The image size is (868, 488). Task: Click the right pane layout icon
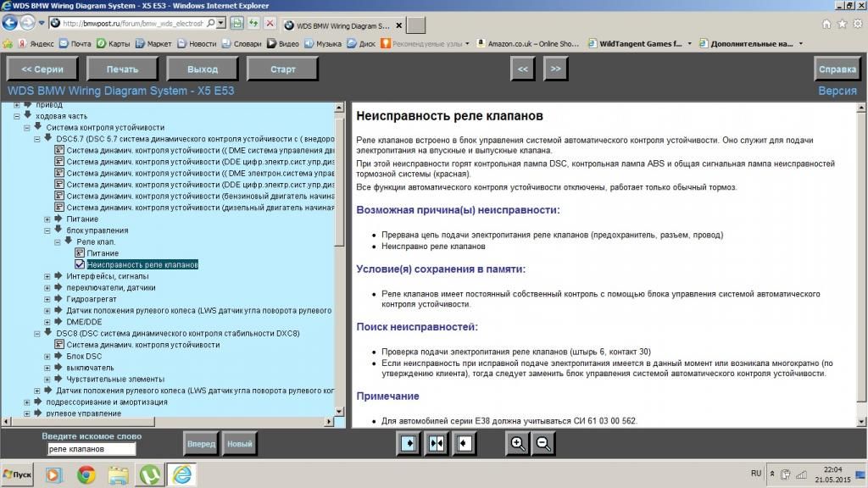(x=464, y=444)
